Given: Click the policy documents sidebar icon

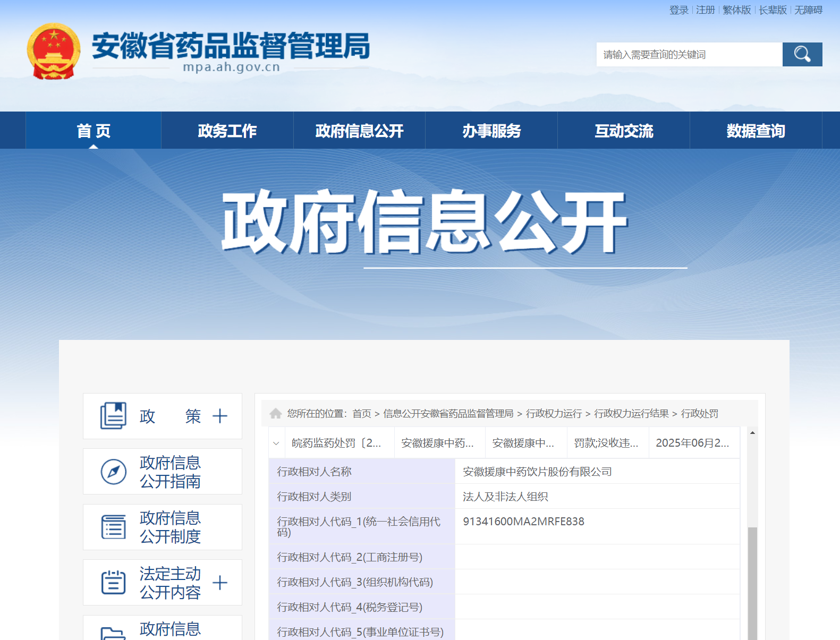Looking at the screenshot, I should pyautogui.click(x=113, y=416).
